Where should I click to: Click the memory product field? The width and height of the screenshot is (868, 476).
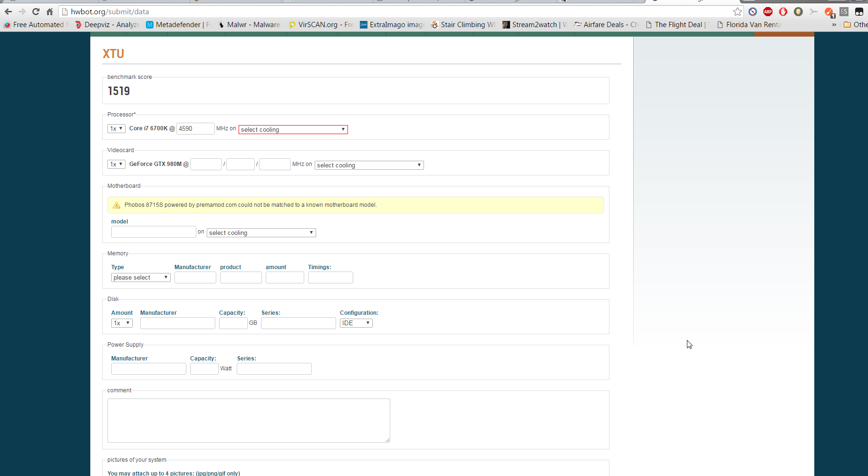pyautogui.click(x=241, y=277)
